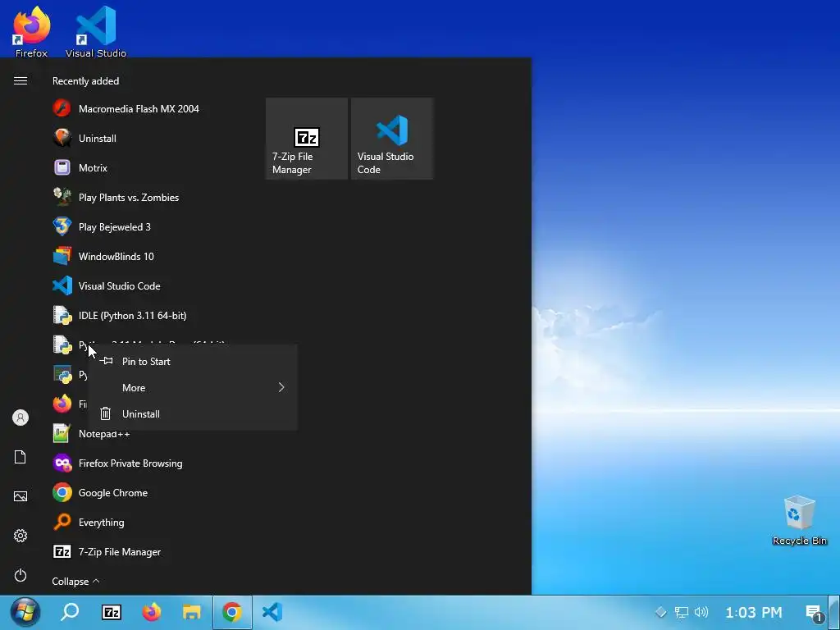Open File Explorer from the taskbar

coord(192,612)
